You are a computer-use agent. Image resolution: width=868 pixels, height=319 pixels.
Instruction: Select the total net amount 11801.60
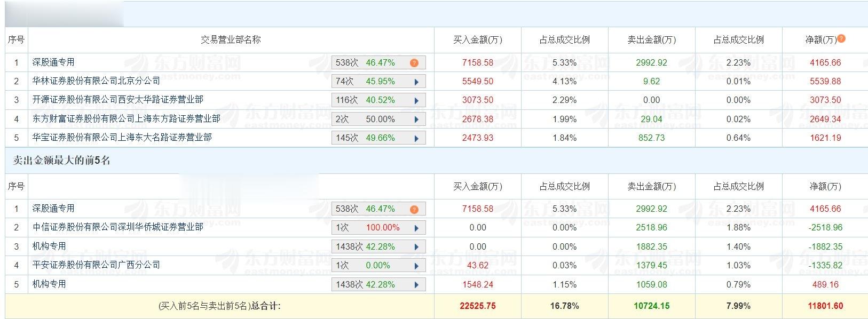[x=825, y=306]
